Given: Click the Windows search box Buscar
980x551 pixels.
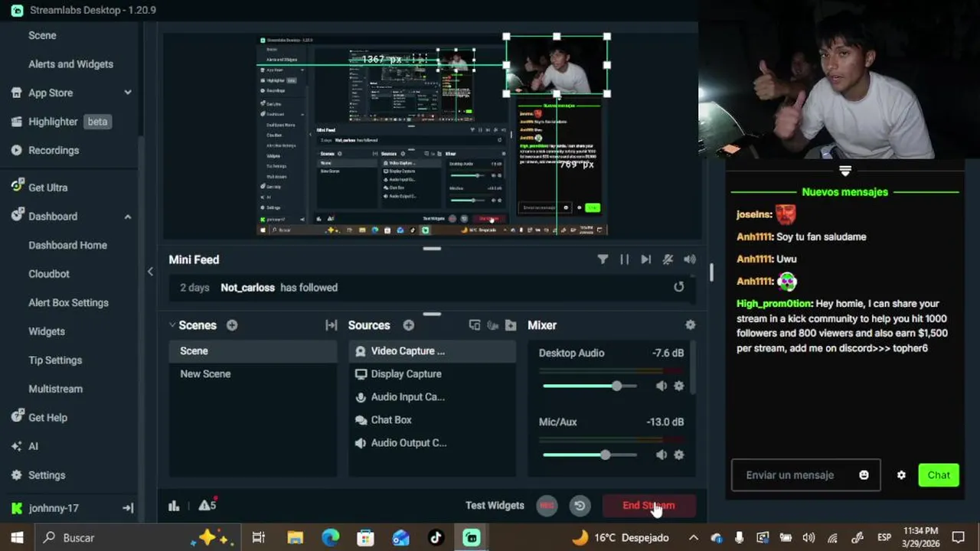Looking at the screenshot, I should click(x=138, y=537).
